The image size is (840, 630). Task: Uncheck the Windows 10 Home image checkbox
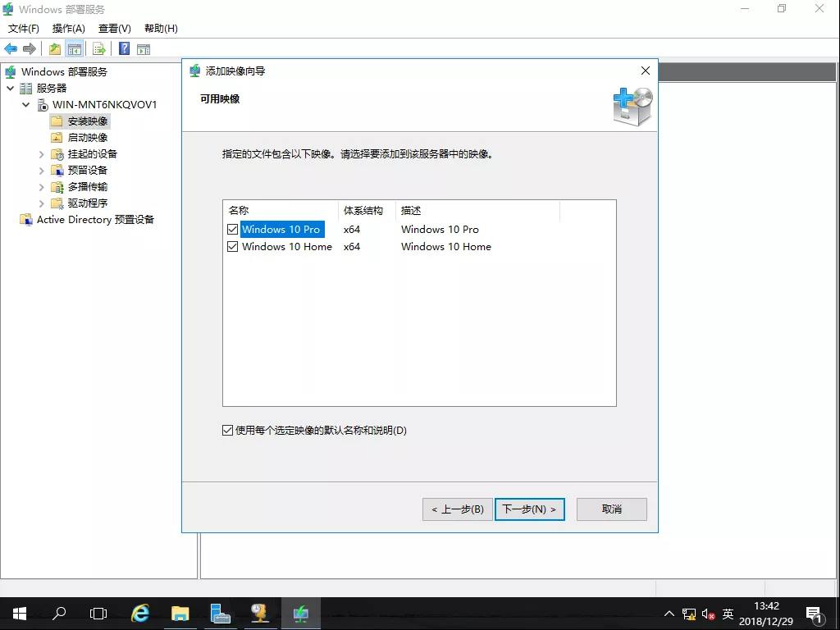point(233,247)
